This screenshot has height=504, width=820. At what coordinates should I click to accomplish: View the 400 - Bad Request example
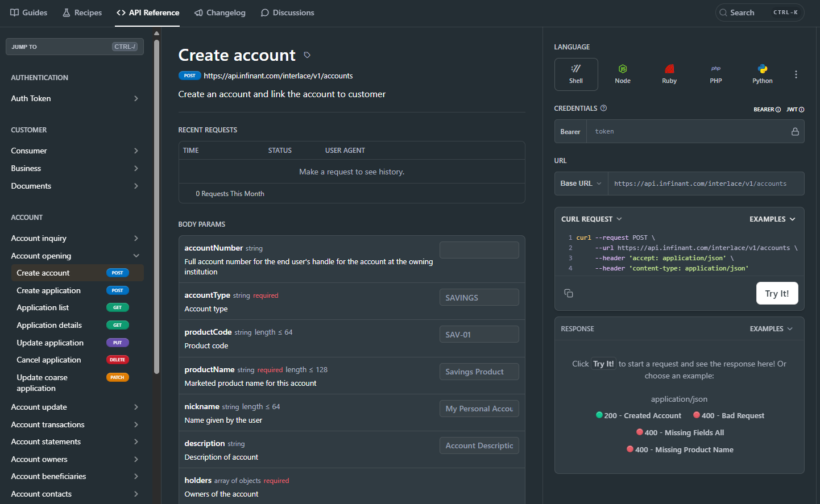click(x=728, y=415)
